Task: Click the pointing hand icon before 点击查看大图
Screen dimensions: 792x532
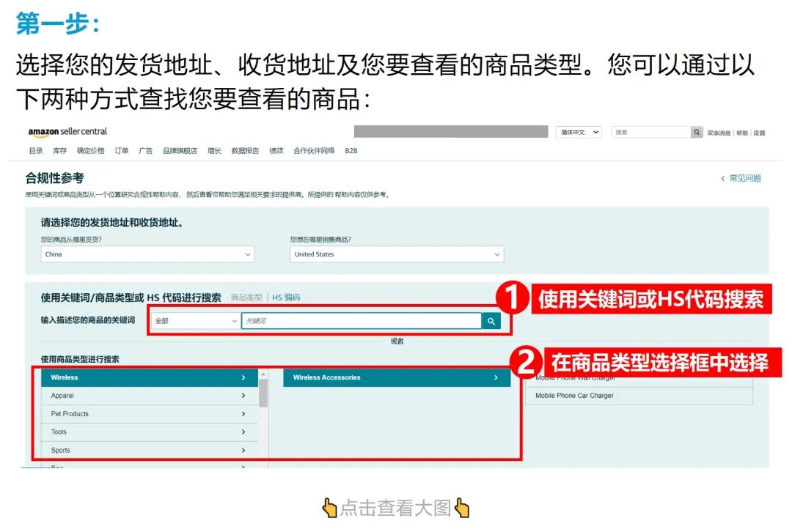Action: [x=330, y=507]
